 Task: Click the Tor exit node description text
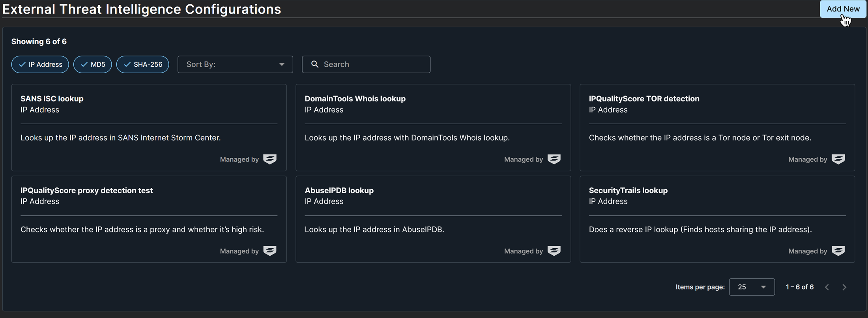pyautogui.click(x=700, y=138)
